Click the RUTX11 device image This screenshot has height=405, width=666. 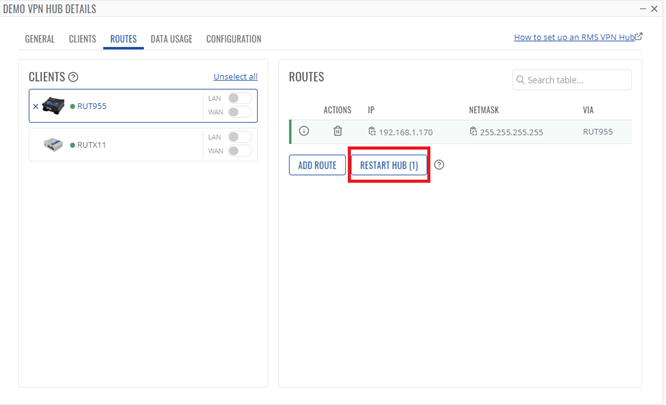pyautogui.click(x=54, y=145)
